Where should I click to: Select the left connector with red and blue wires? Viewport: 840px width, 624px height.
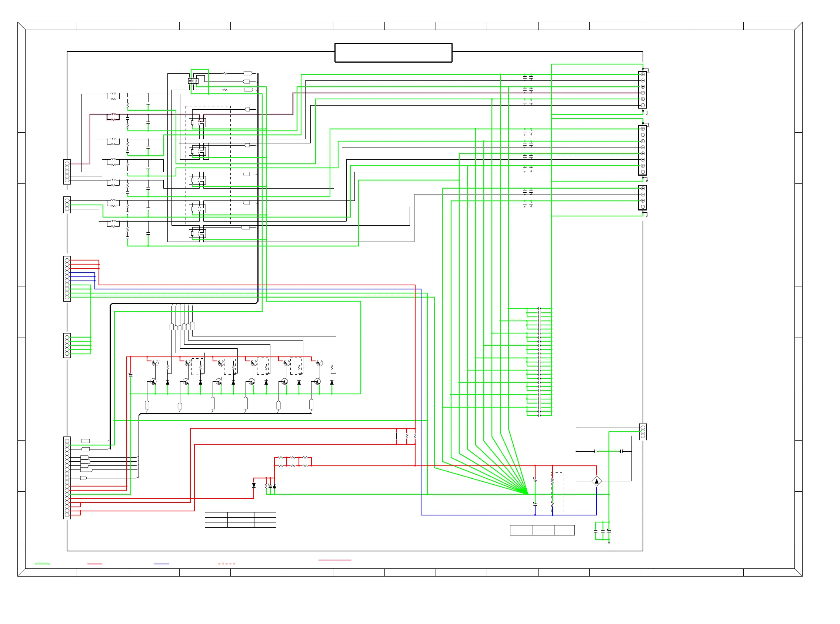click(x=67, y=279)
